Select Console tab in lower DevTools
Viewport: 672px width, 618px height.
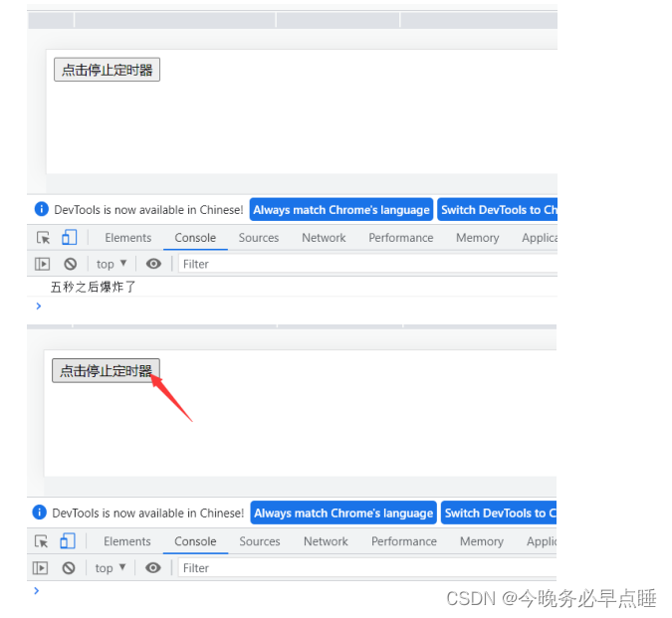195,541
